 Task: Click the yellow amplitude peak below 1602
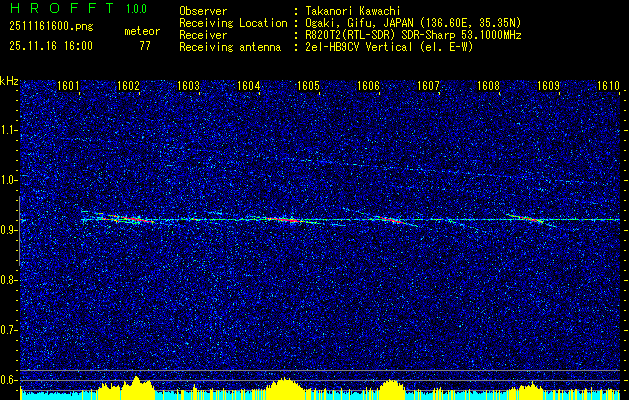point(137,388)
